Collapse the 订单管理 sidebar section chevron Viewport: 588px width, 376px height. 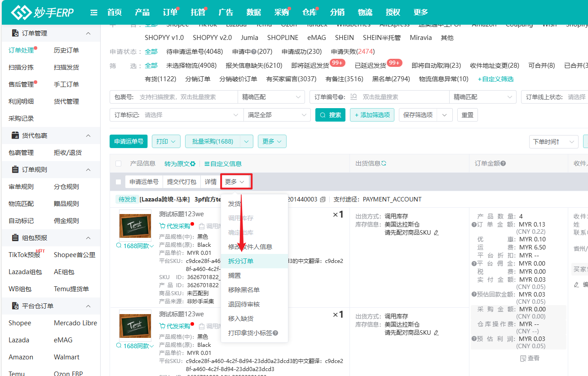[x=88, y=33]
